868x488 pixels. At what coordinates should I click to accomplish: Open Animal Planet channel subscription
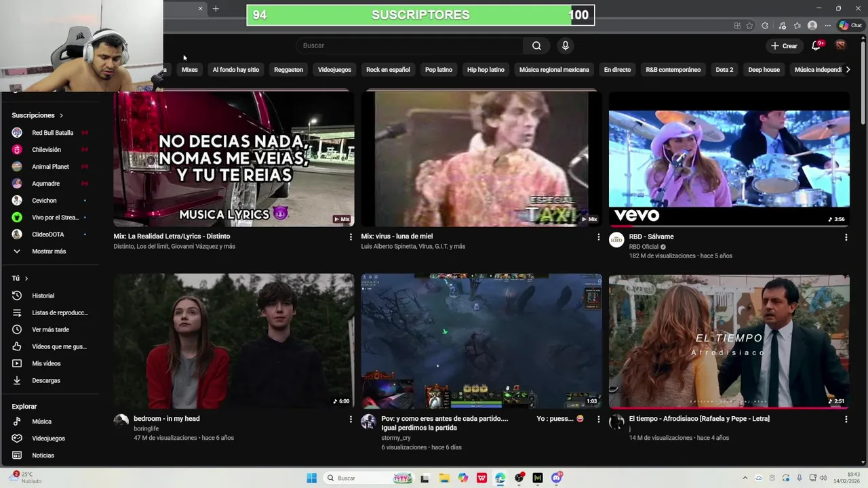click(50, 167)
